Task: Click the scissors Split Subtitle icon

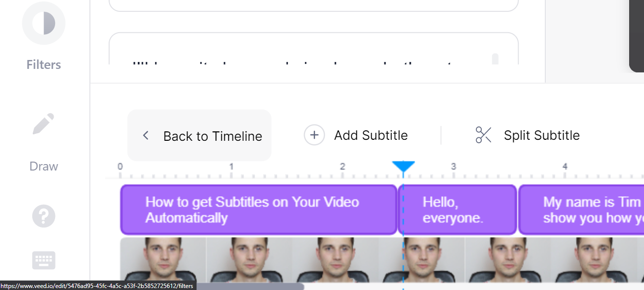Action: [x=483, y=135]
